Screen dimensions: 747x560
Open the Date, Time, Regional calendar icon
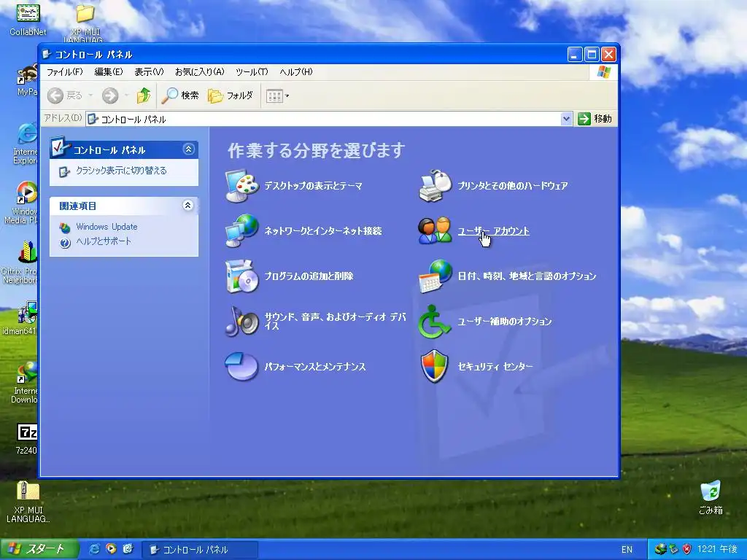tap(435, 276)
